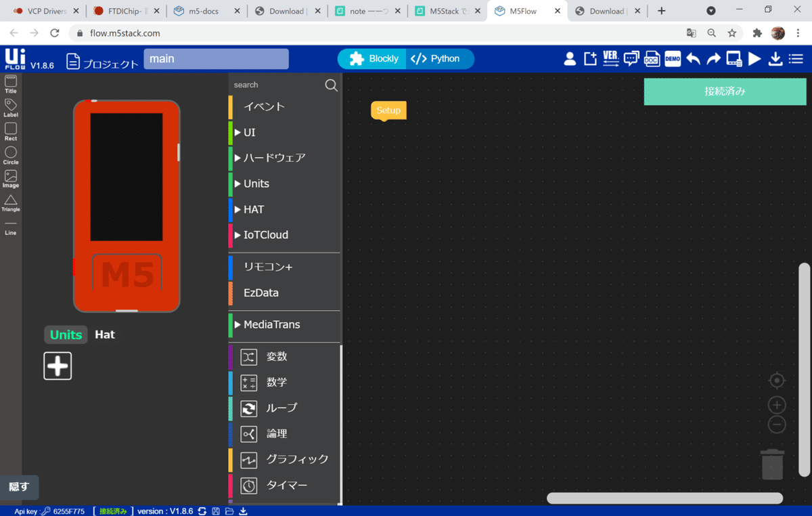Image resolution: width=812 pixels, height=516 pixels.
Task: Open the DEMO examples icon
Action: click(x=673, y=59)
